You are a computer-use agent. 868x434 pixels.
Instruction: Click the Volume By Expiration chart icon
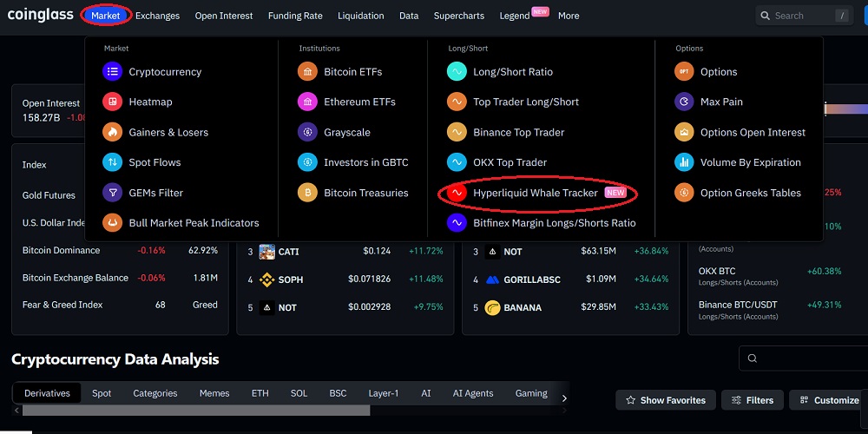pos(684,162)
